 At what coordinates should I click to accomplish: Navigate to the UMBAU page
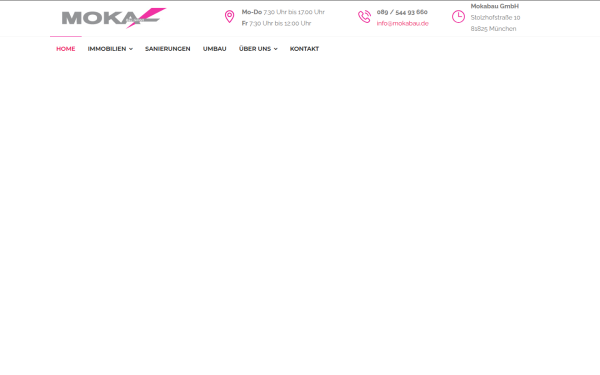click(215, 49)
